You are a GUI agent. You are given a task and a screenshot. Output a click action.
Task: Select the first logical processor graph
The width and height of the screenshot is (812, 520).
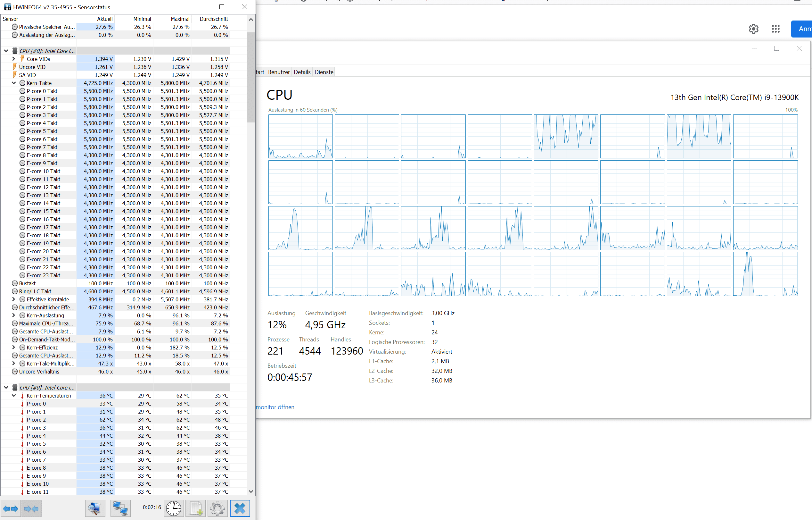300,137
